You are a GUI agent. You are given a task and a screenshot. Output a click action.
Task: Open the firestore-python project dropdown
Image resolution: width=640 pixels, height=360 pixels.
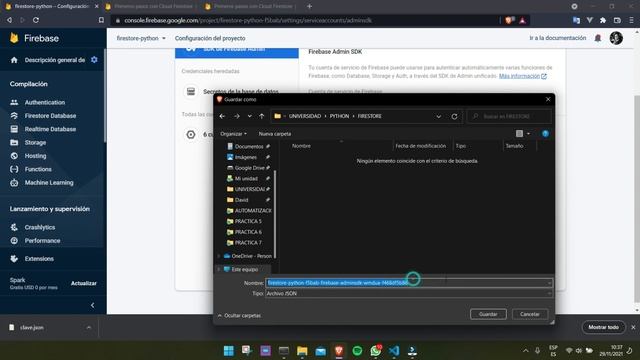[x=141, y=38]
